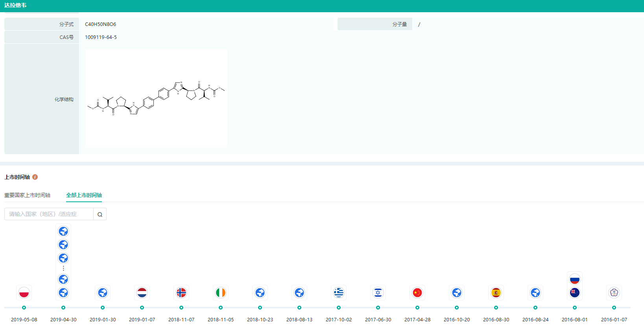Select the timeline dot for 2016-01-07
Image resolution: width=644 pixels, height=330 pixels.
(614, 308)
